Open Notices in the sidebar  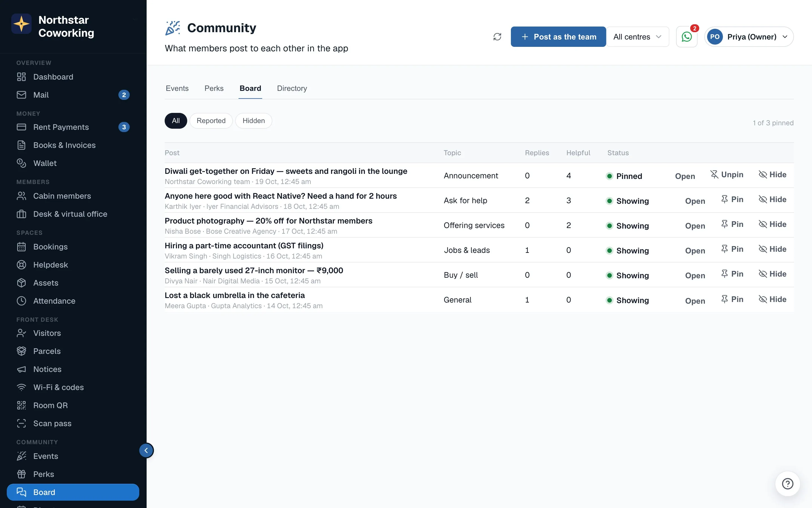73,369
